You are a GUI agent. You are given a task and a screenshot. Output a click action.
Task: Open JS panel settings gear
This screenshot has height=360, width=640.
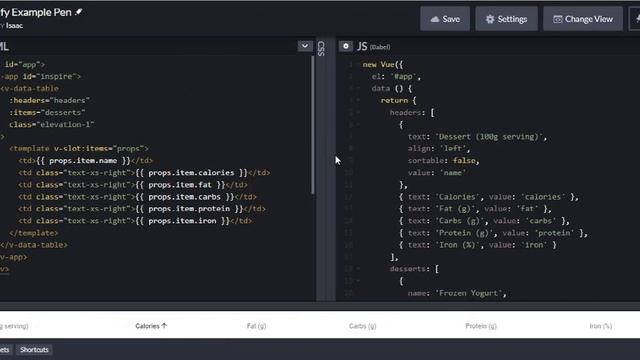pos(346,46)
